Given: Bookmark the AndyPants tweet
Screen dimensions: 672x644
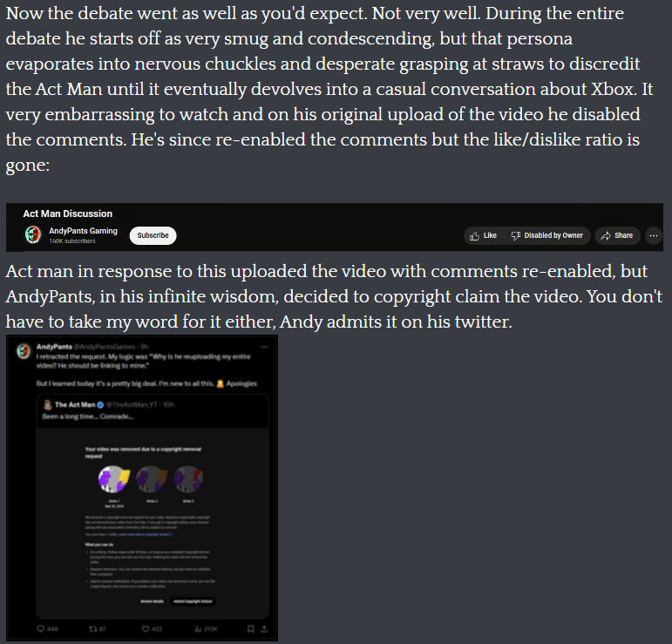Looking at the screenshot, I should tap(251, 628).
